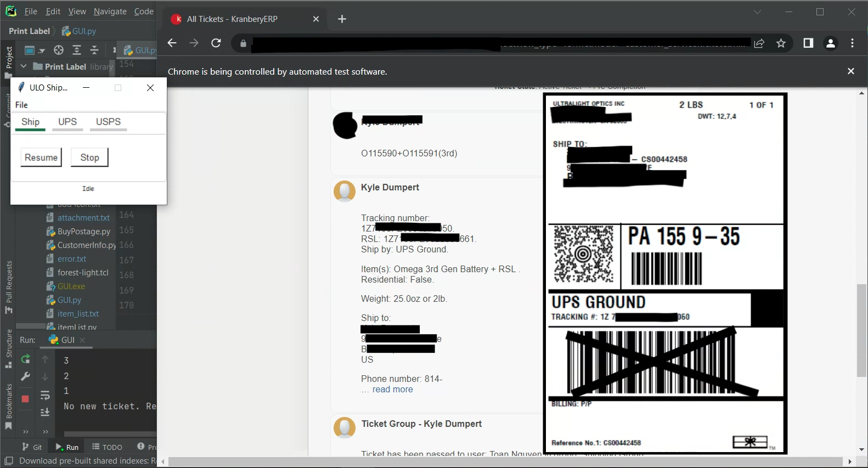Image resolution: width=868 pixels, height=468 pixels.
Task: Expand hidden Run toolbar actions chevron
Action: coord(25,432)
